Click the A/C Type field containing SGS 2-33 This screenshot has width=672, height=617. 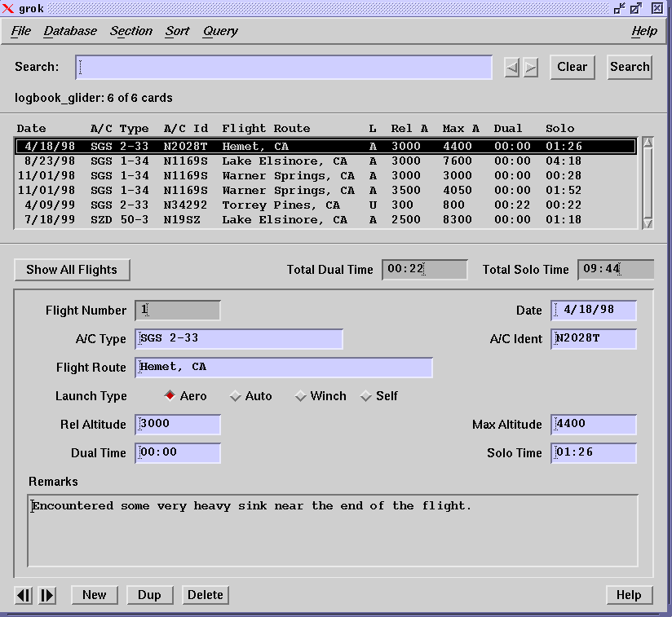point(239,339)
